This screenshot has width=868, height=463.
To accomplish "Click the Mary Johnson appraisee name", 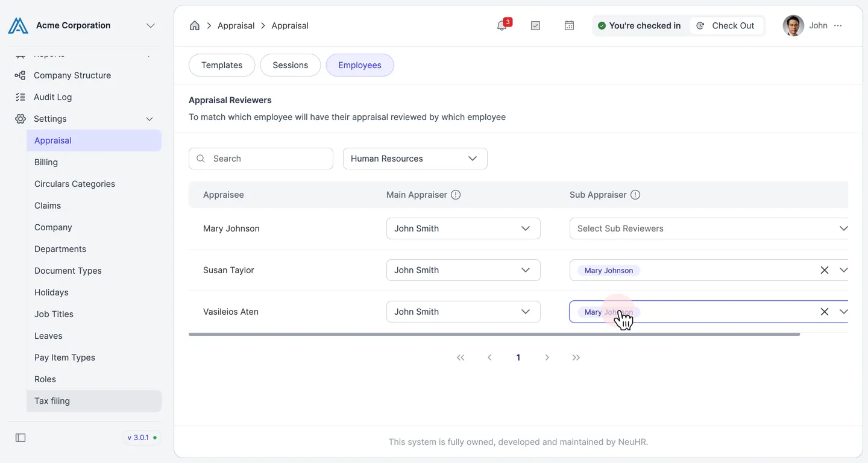I will (231, 228).
